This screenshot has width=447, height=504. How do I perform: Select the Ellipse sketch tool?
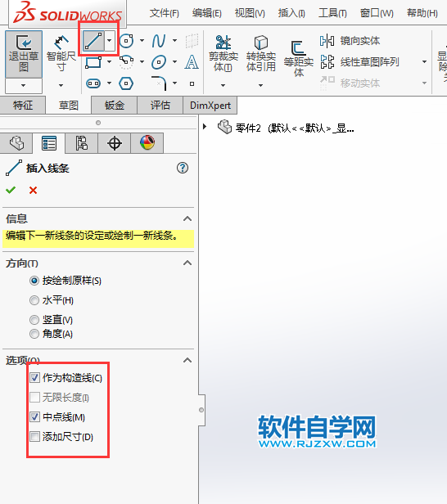[x=159, y=62]
